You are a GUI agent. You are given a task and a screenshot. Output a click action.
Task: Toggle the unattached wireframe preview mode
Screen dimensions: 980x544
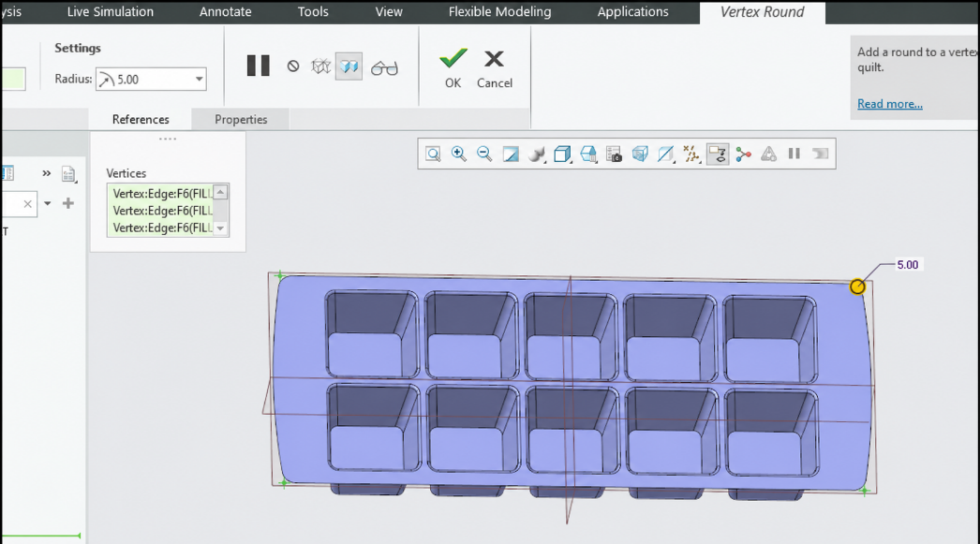tap(320, 66)
